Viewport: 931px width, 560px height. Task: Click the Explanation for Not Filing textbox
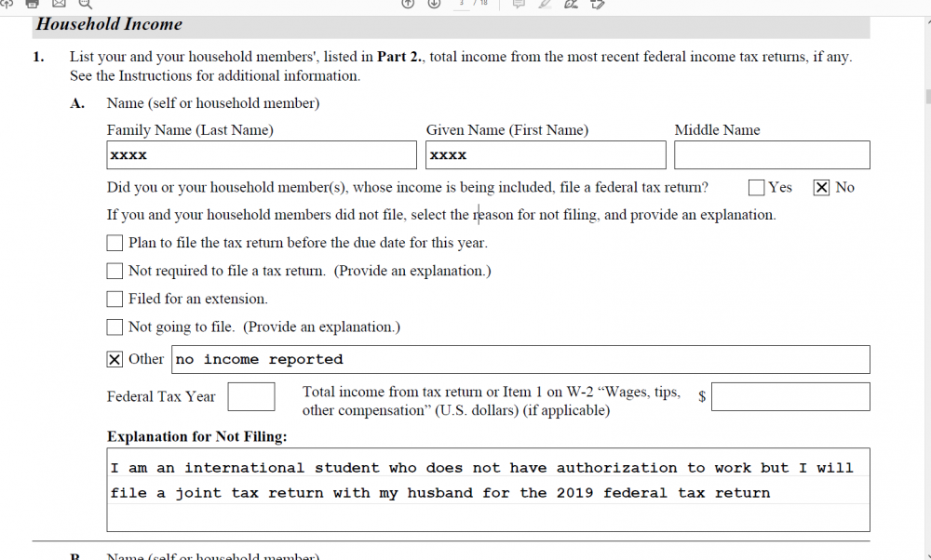coord(488,489)
